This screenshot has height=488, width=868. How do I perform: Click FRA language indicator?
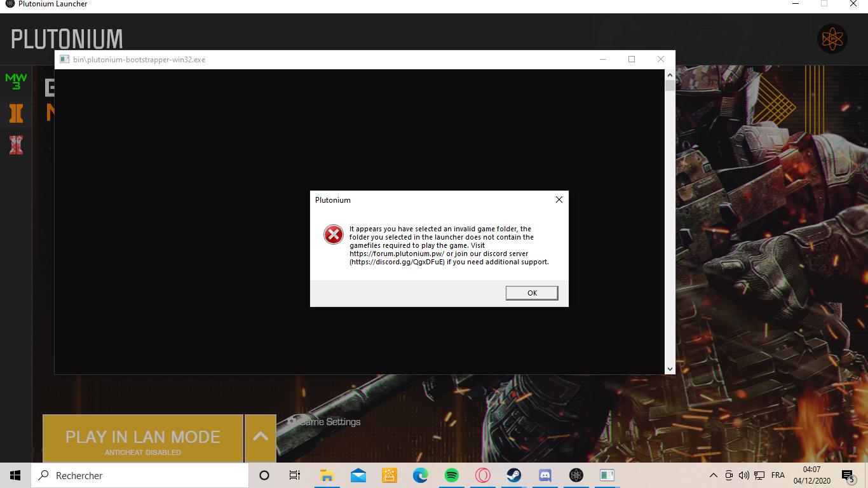778,475
